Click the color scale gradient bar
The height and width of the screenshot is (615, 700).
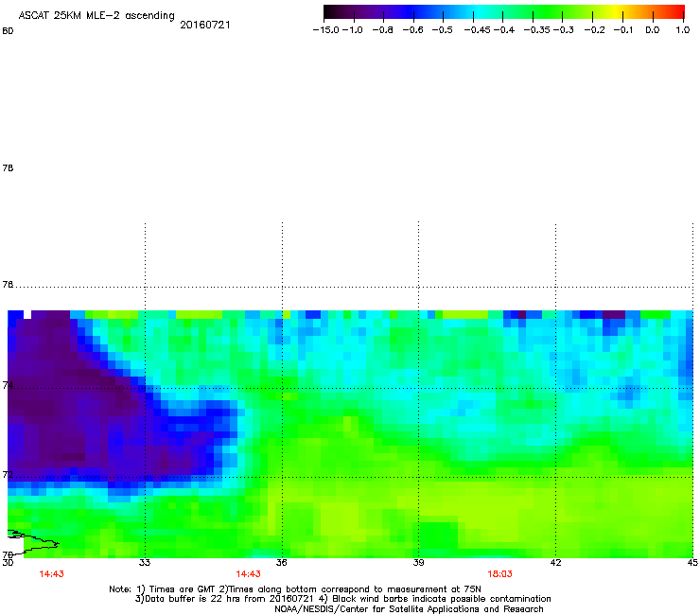click(504, 12)
